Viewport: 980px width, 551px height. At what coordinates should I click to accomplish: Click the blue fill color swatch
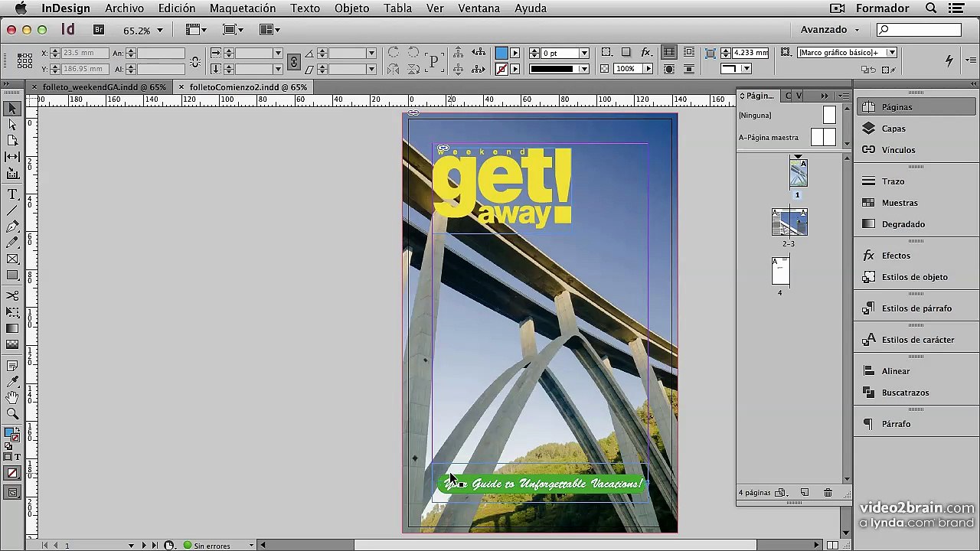point(501,53)
